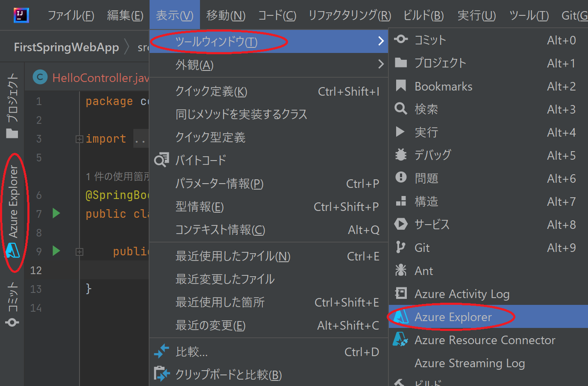This screenshot has width=588, height=386.
Task: Click the IntelliJ IDEA logo icon
Action: pos(21,15)
